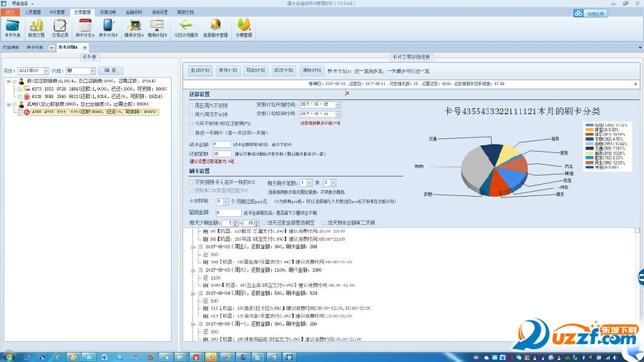Screen dimensions: 644x362
Task: Click the second cardholder person icon in tree
Action: coord(21,104)
